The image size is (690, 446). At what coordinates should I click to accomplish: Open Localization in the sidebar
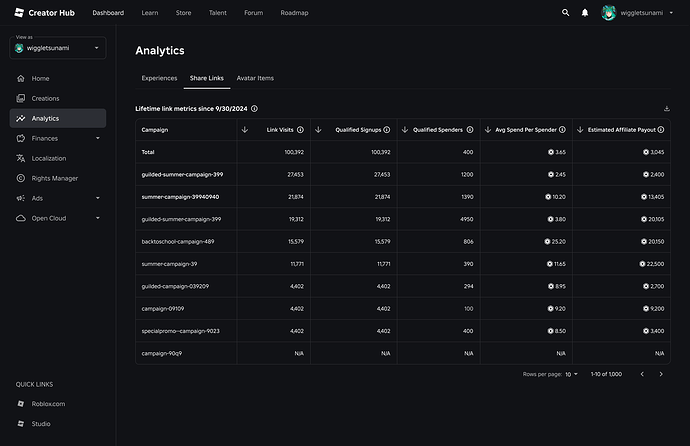tap(49, 158)
